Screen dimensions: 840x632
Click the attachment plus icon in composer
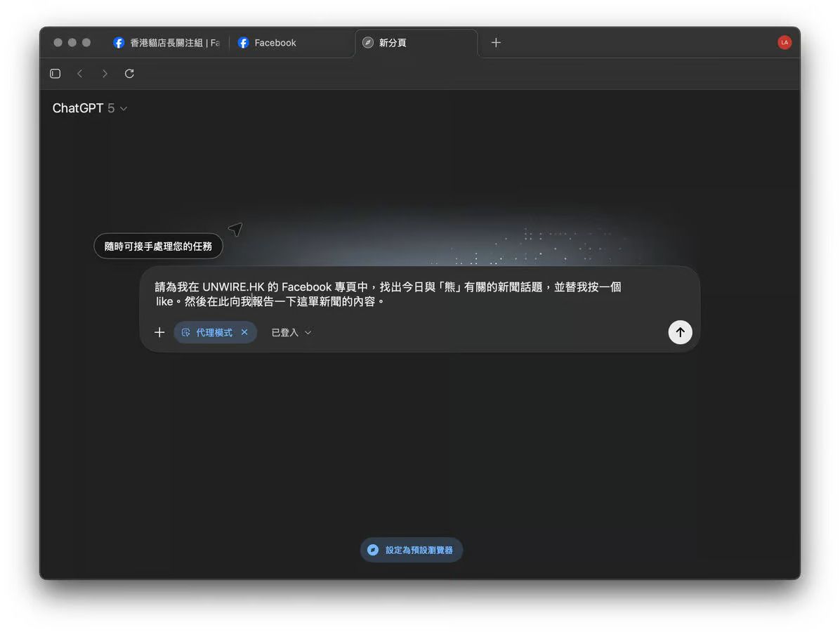(159, 332)
